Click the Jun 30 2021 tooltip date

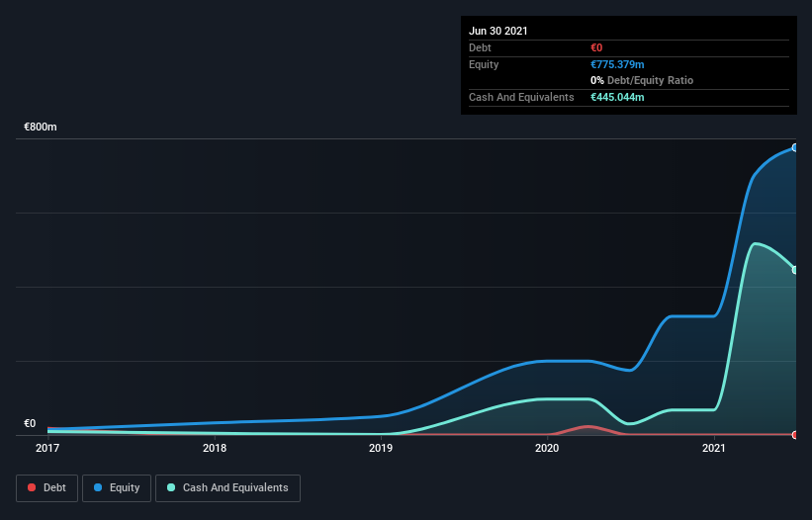point(498,31)
